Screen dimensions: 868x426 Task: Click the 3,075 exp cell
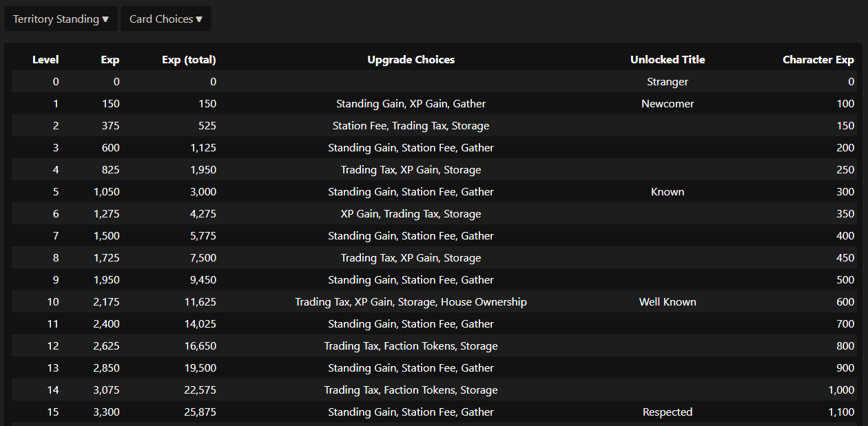(107, 390)
